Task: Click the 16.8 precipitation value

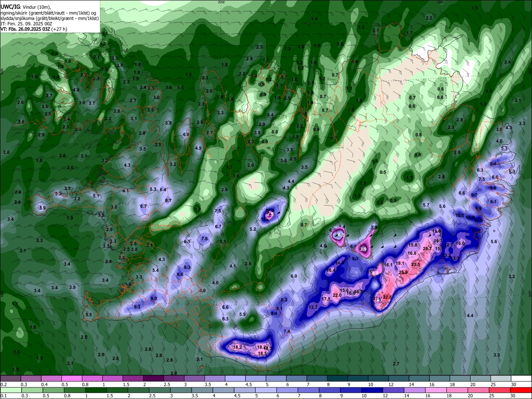Action: (x=412, y=253)
